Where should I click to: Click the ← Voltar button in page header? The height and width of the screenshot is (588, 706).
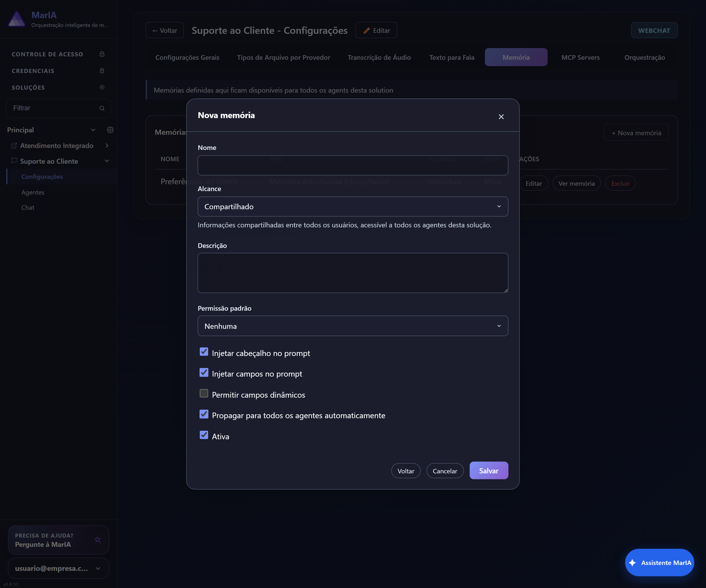[165, 30]
